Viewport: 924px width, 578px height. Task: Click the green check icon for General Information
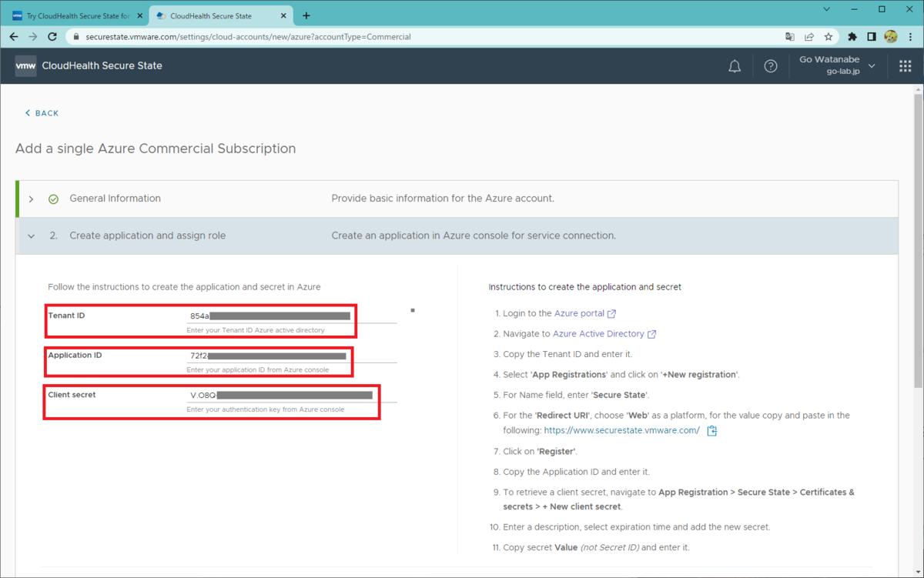54,199
